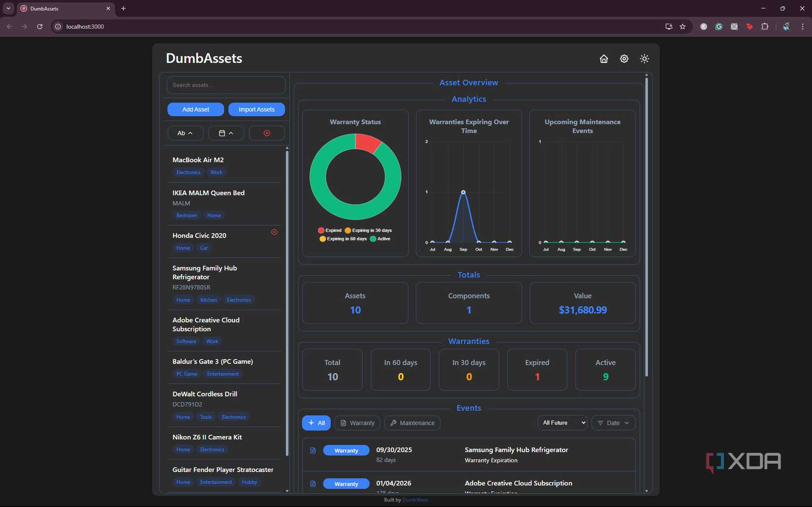Reload the page with the refresh icon

click(40, 27)
